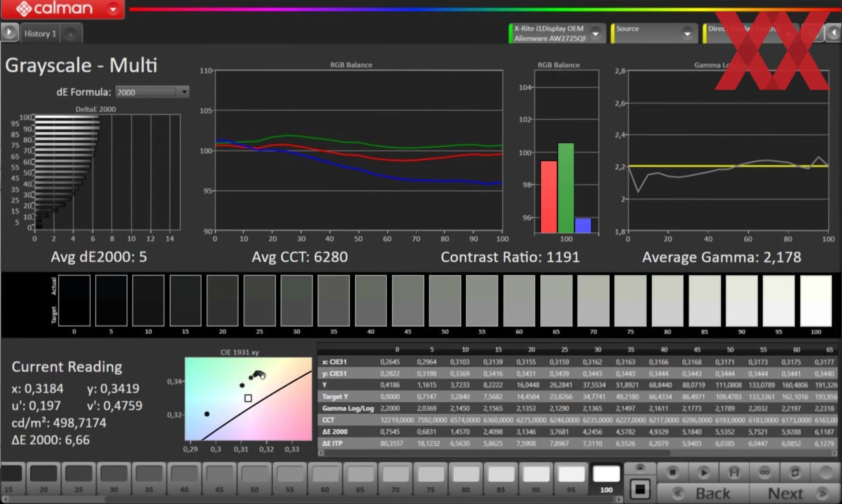842x504 pixels.
Task: Click the 'ΔE 2000' row label
Action: [335, 432]
